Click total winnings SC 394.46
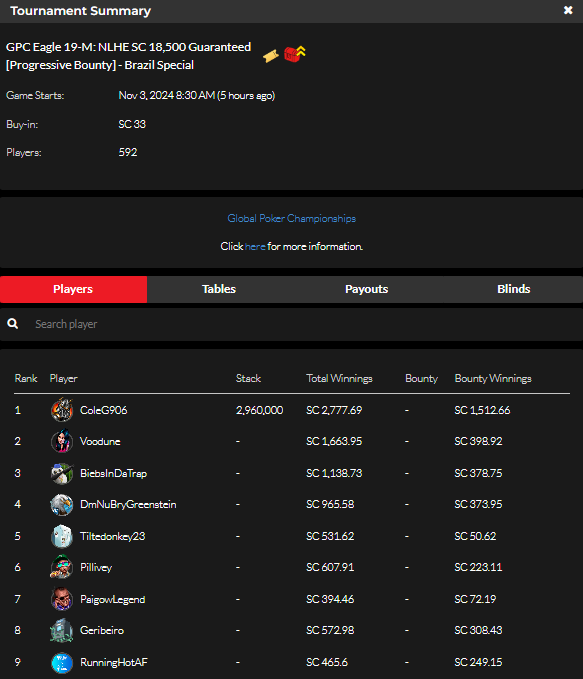 (x=330, y=599)
